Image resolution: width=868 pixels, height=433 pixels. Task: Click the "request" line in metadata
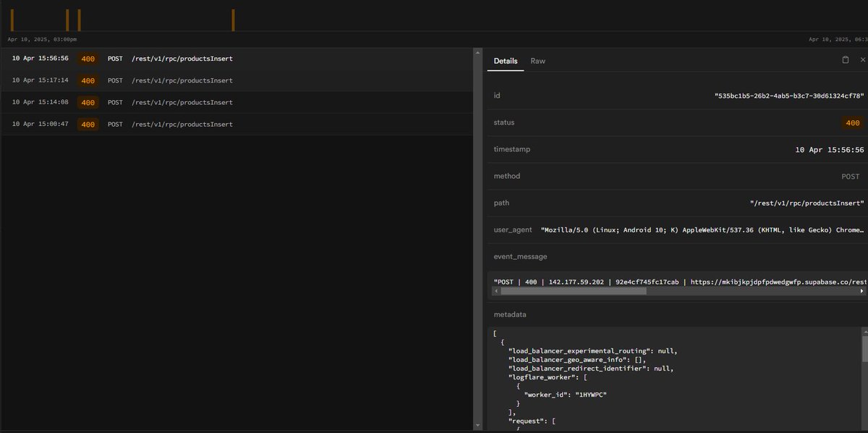pyautogui.click(x=532, y=420)
